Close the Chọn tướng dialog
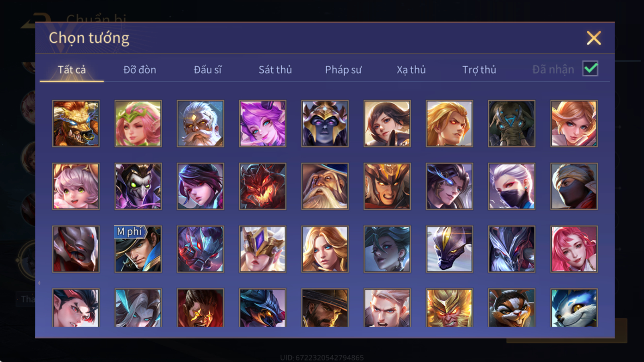 coord(594,38)
